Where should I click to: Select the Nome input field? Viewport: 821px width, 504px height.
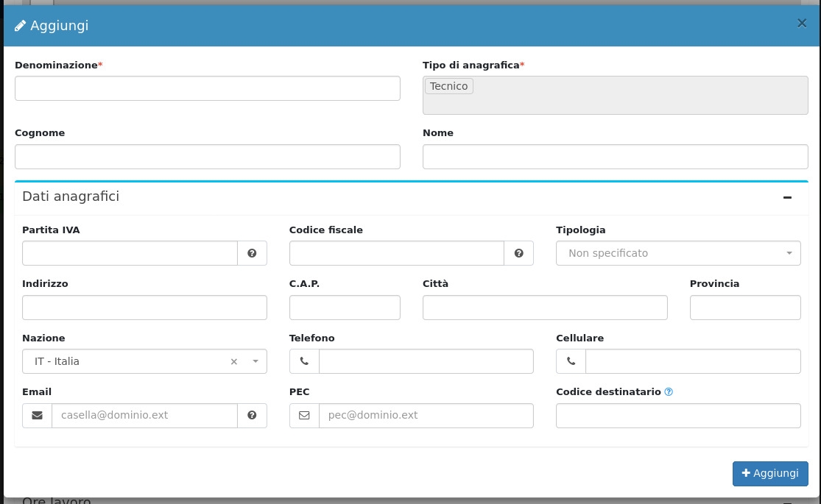[615, 157]
